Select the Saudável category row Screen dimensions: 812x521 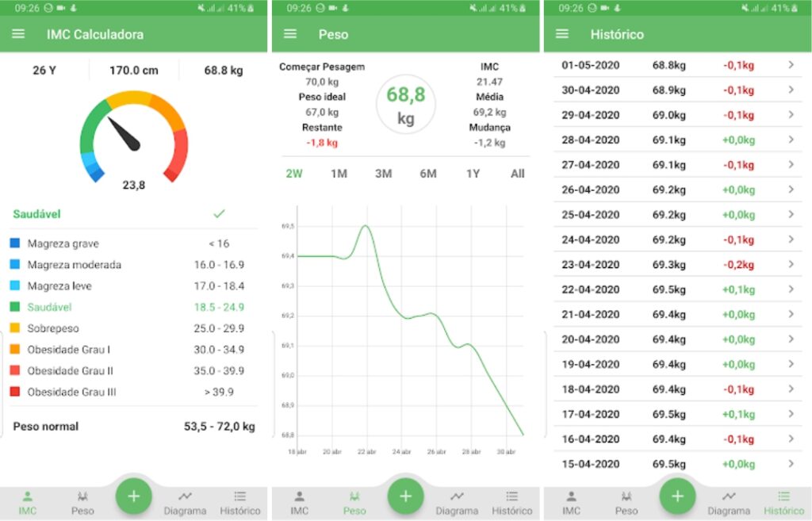tap(63, 307)
